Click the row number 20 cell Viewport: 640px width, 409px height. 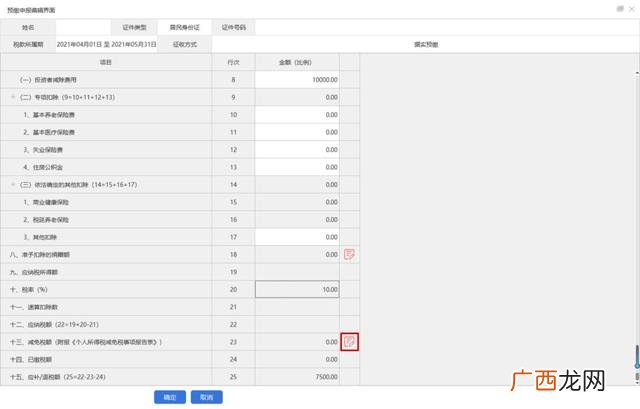click(233, 289)
